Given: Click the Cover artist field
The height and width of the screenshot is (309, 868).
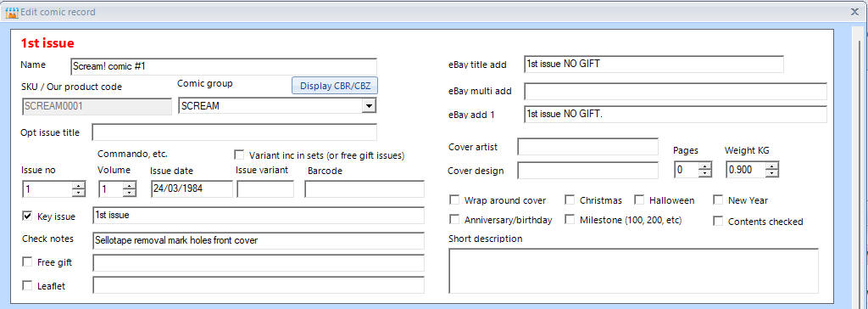Looking at the screenshot, I should point(588,147).
